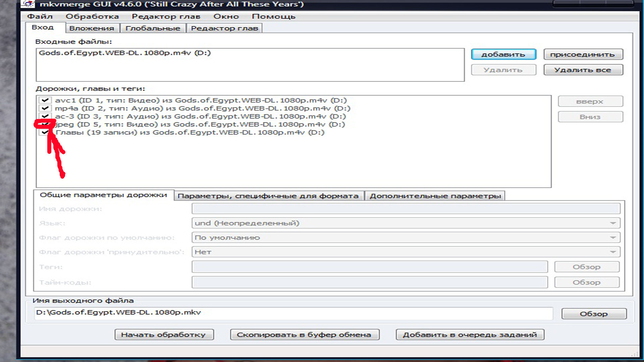Uncheck the ac-3 audio track checkbox
This screenshot has height=362, width=644.
coord(45,116)
